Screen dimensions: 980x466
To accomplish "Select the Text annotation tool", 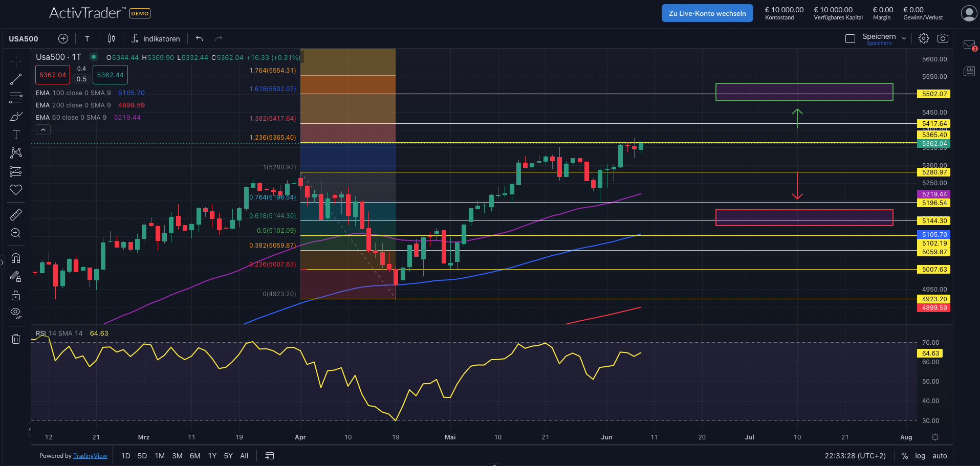I will [16, 135].
